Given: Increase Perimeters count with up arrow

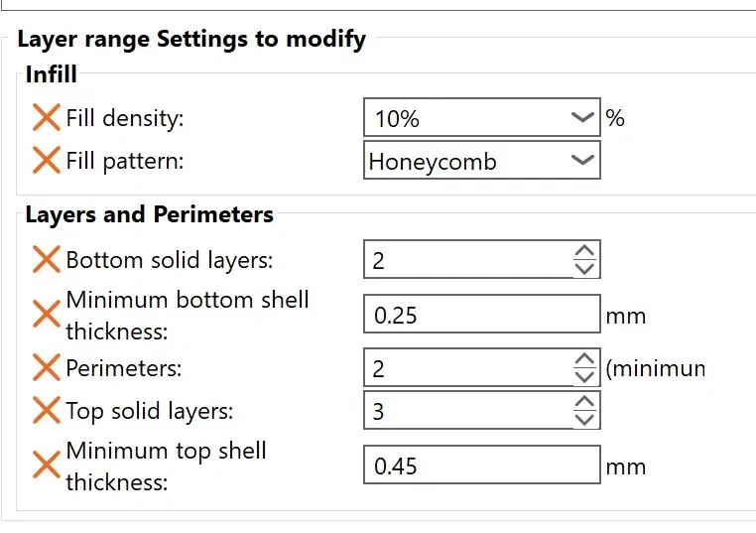Looking at the screenshot, I should pos(585,360).
